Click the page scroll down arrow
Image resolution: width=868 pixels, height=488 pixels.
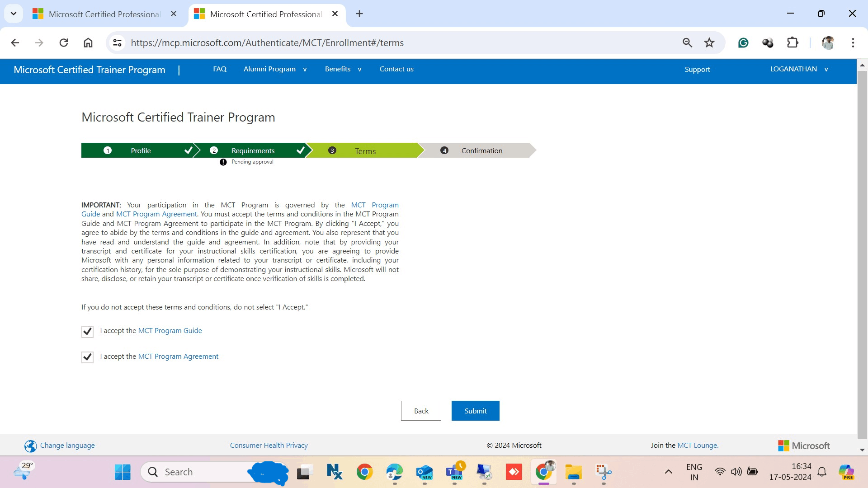point(862,450)
